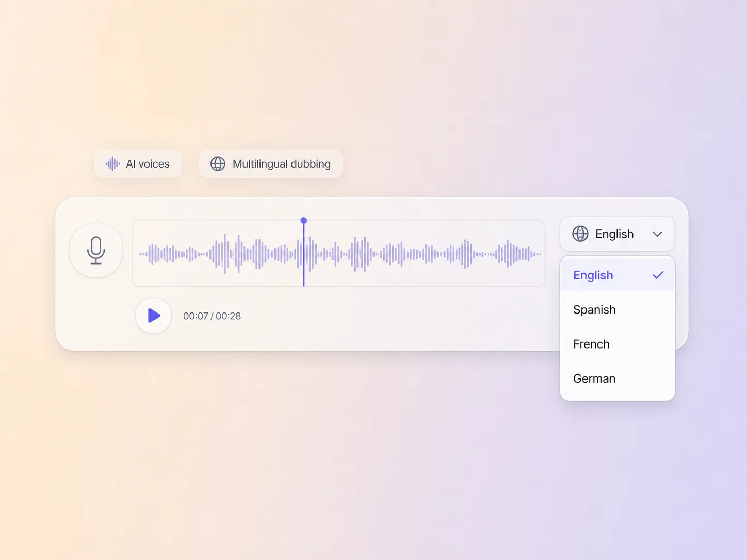Click the audio waveform track
The image size is (747, 560).
click(x=338, y=253)
